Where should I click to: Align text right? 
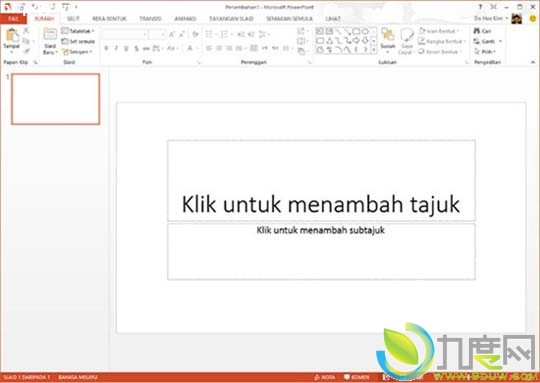pos(229,49)
